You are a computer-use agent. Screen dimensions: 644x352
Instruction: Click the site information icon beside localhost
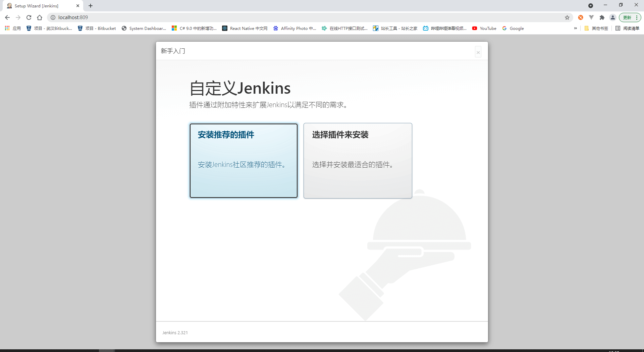(53, 17)
